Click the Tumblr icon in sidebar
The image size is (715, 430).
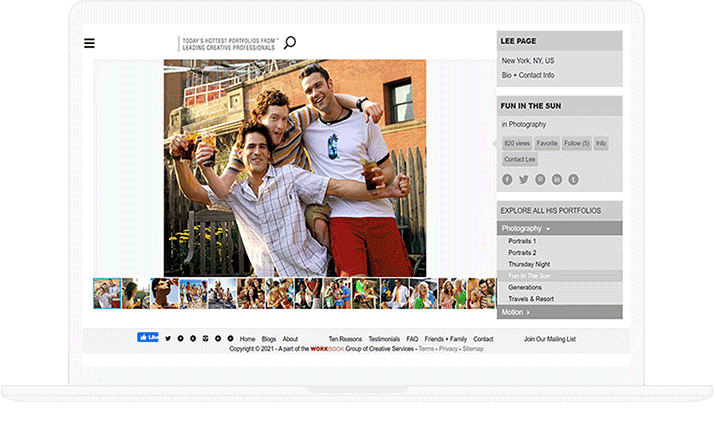pyautogui.click(x=573, y=179)
